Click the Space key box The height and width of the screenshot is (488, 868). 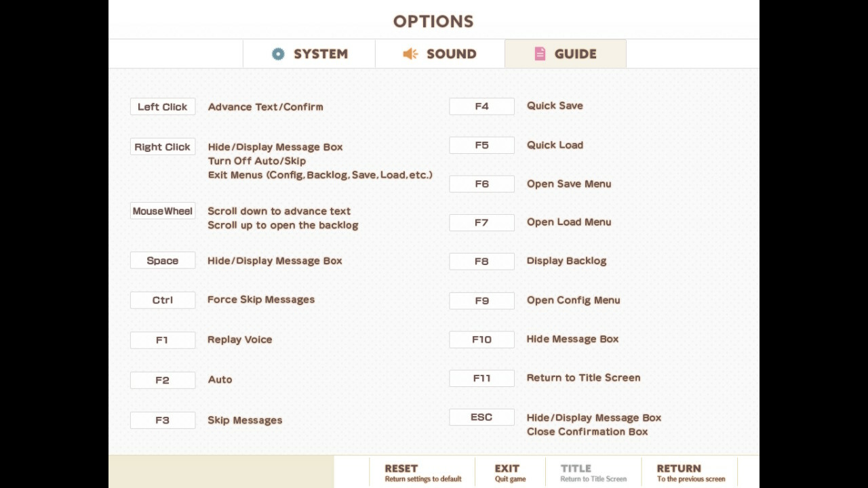click(163, 260)
